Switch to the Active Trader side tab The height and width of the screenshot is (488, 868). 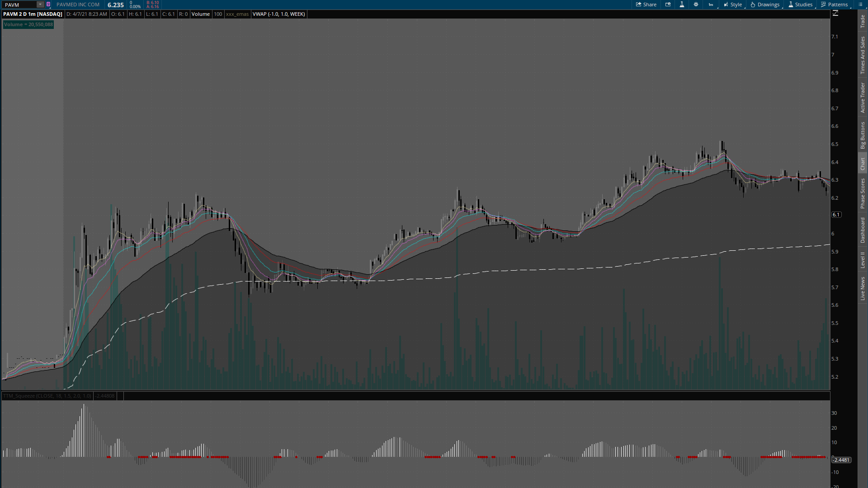click(x=863, y=98)
